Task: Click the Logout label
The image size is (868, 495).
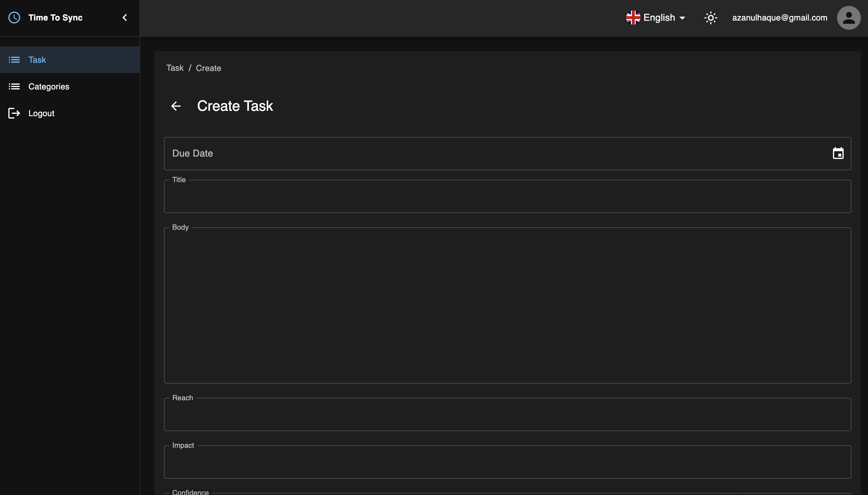Action: point(41,113)
